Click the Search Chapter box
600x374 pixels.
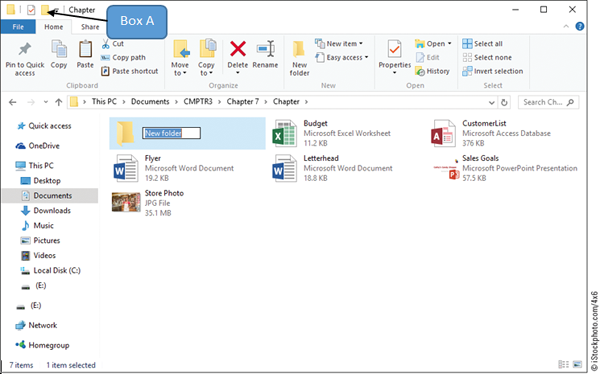point(548,102)
